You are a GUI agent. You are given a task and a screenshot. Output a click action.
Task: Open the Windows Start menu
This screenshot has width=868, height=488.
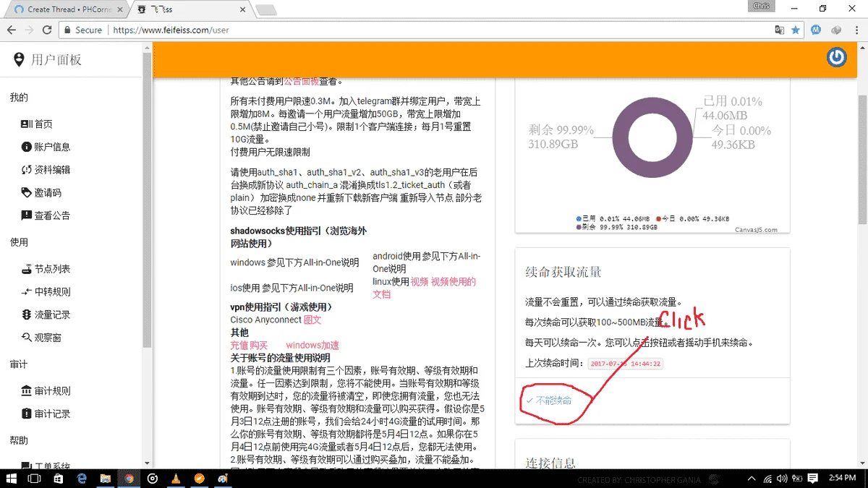tap(12, 478)
